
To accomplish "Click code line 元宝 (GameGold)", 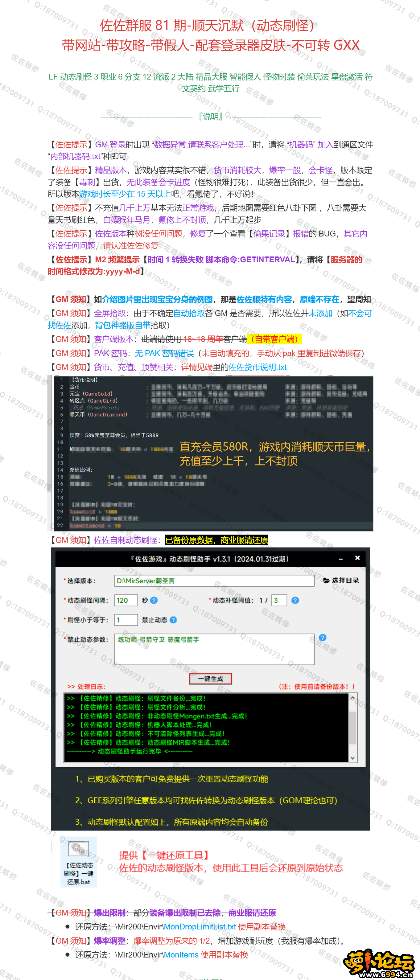I will tap(91, 394).
